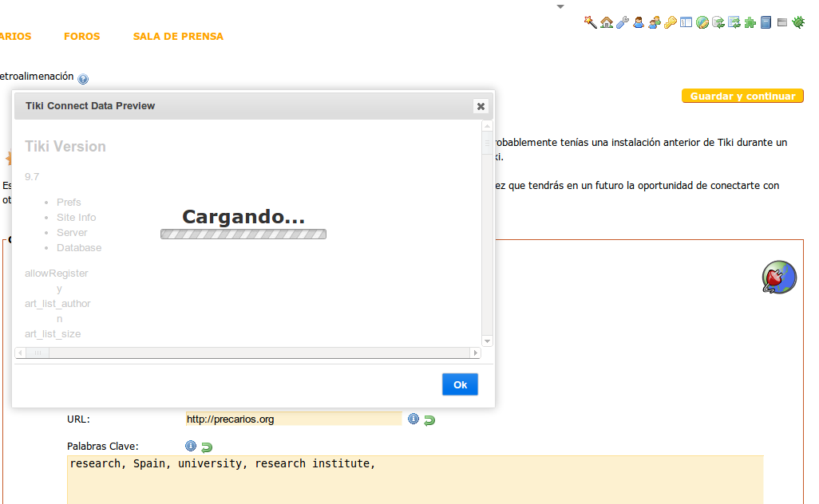This screenshot has height=504, width=819.
Task: Go to admin home house icon
Action: point(607,22)
